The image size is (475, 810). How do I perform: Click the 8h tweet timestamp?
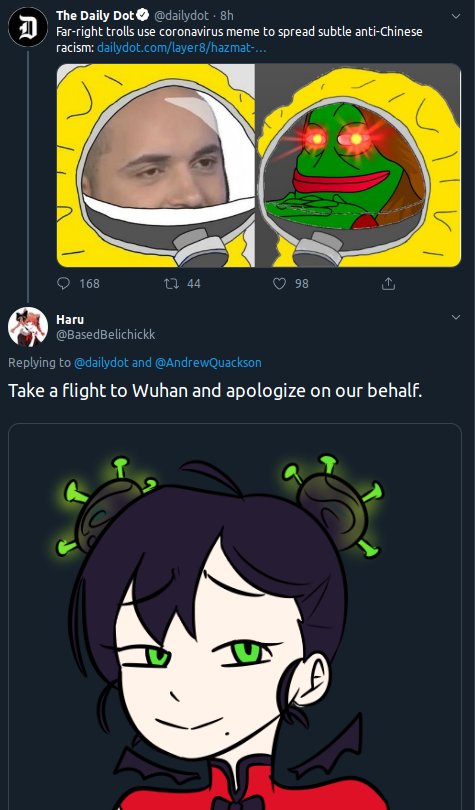(x=227, y=16)
